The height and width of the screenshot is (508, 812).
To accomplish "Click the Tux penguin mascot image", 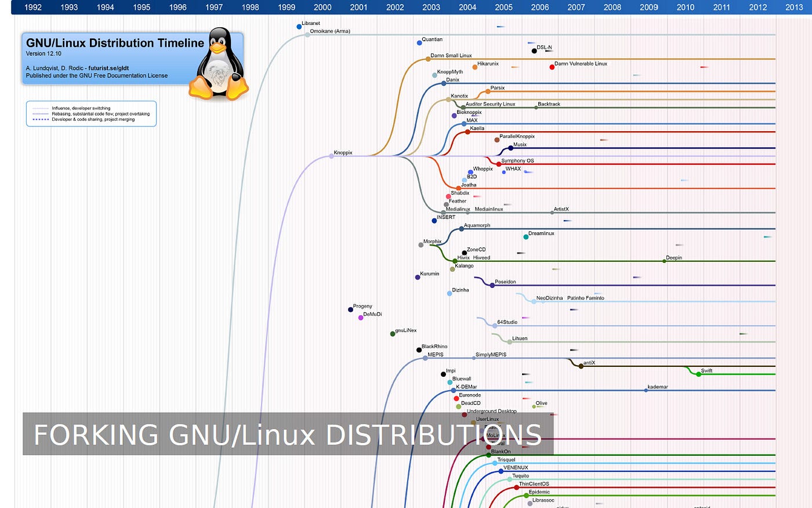I will (x=219, y=64).
